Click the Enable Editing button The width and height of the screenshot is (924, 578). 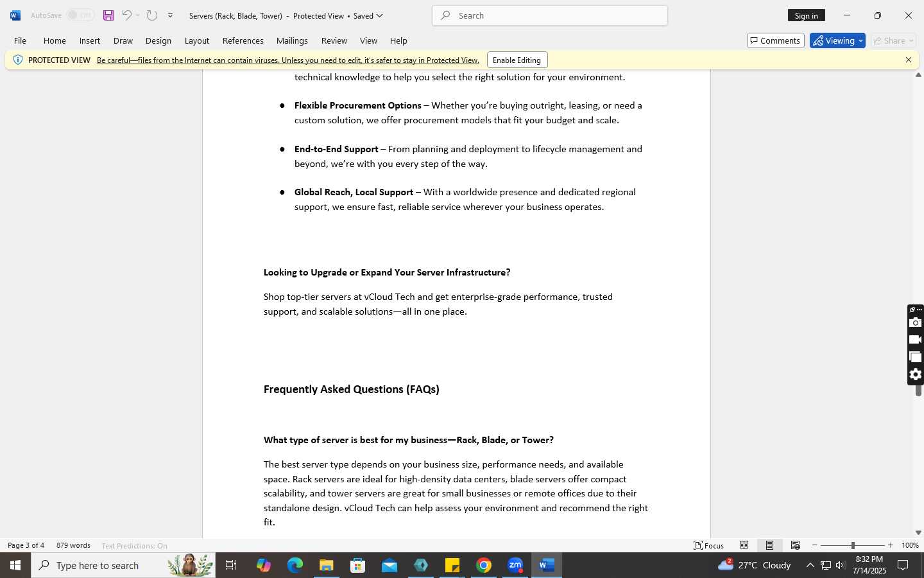click(x=517, y=60)
